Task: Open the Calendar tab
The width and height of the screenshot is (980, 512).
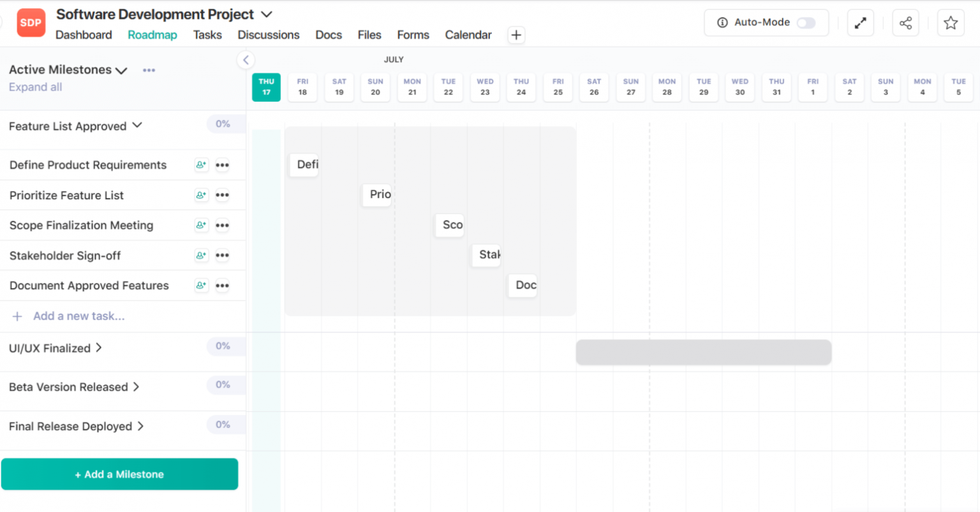Action: click(x=468, y=35)
